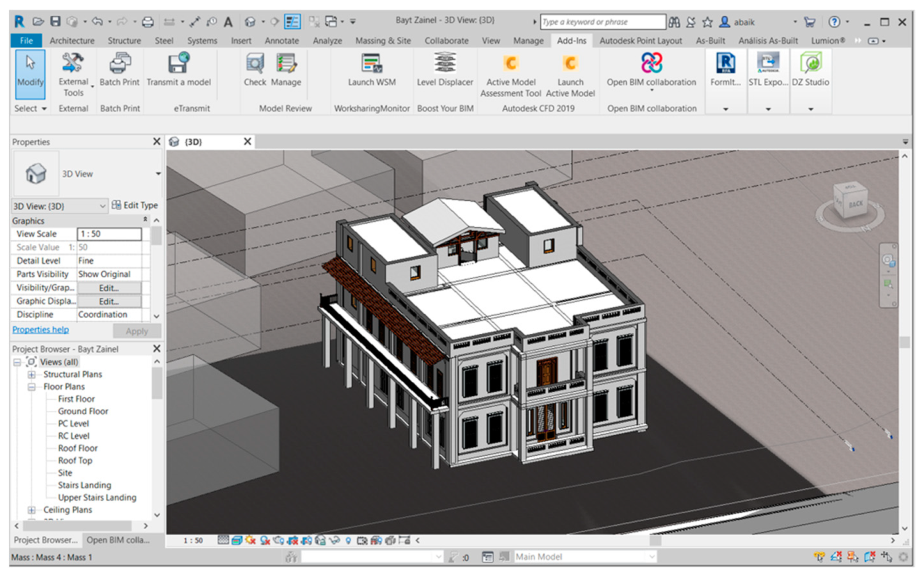Collapse the Floor Plans tree node
924x577 pixels.
[x=32, y=387]
